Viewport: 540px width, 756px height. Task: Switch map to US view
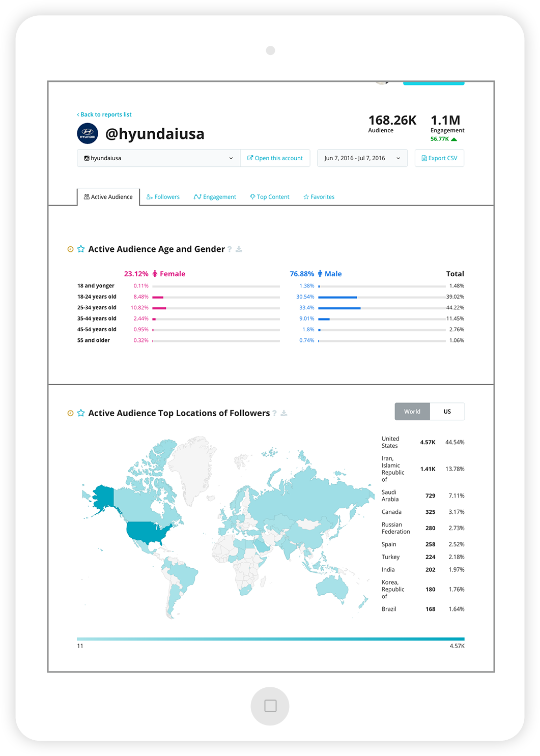(x=447, y=412)
